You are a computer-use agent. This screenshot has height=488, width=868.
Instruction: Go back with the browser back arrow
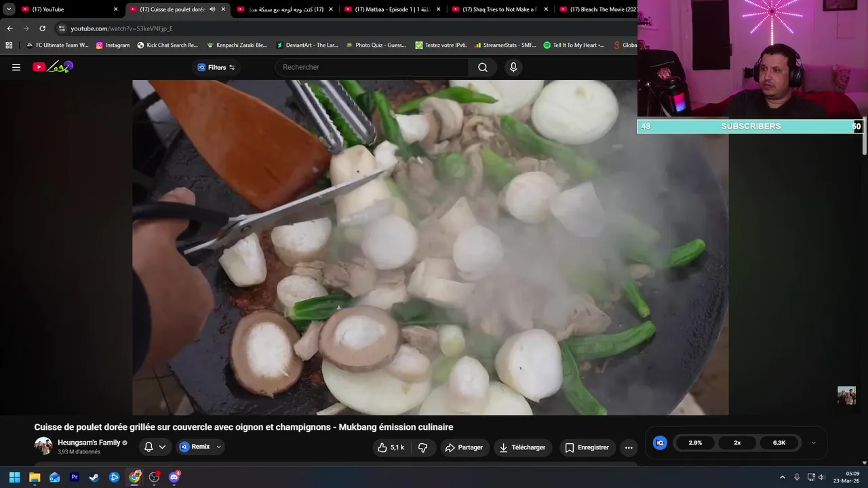point(9,28)
